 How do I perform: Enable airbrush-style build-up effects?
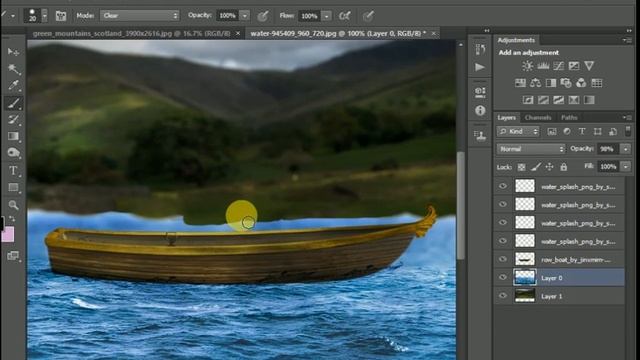[344, 16]
